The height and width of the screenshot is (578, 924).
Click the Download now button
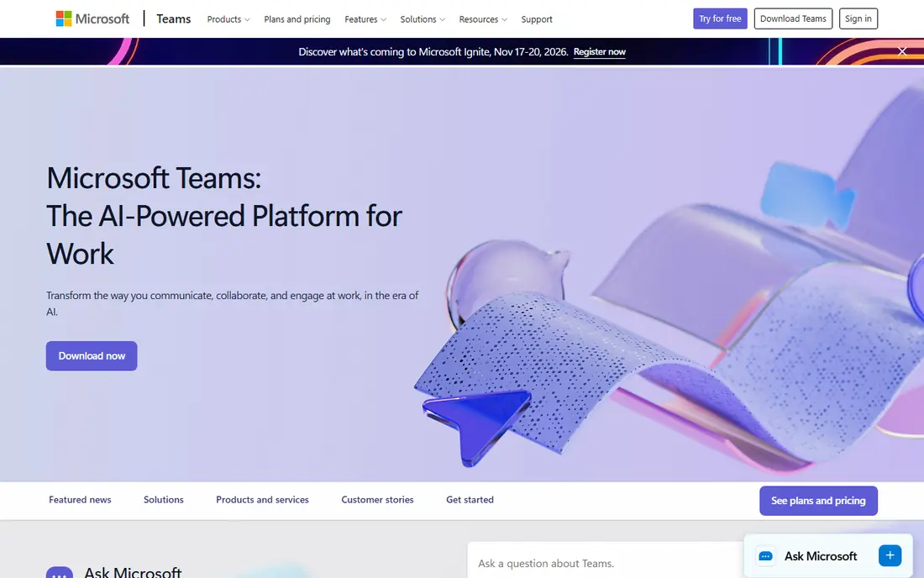tap(92, 356)
